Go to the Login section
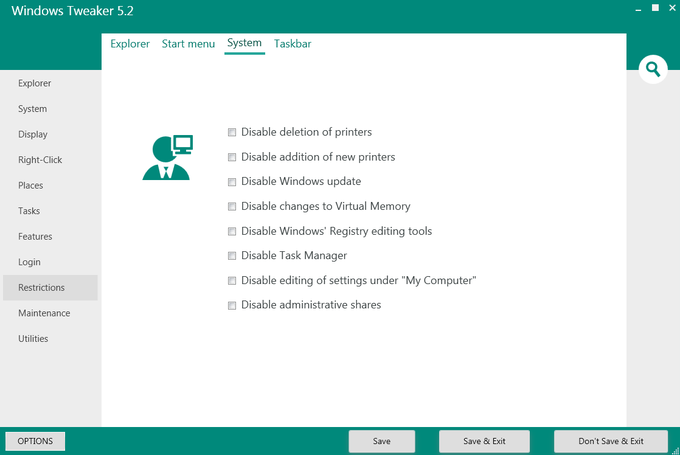This screenshot has width=680, height=455. (29, 262)
